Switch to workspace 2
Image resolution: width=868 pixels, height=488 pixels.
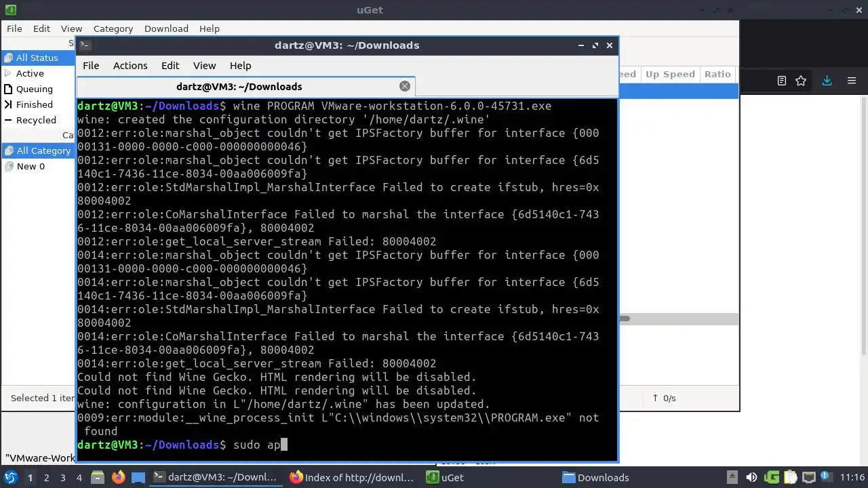click(46, 477)
